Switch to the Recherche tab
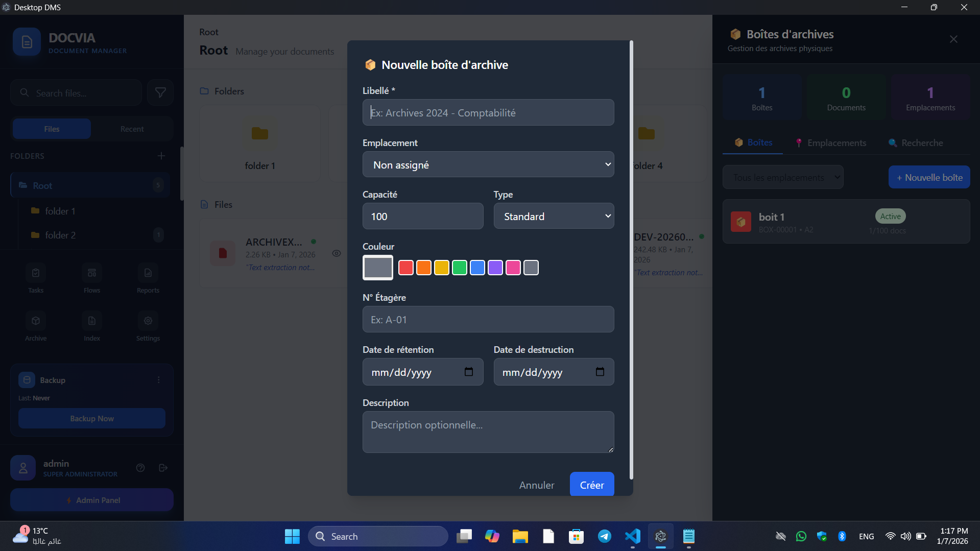 [916, 142]
